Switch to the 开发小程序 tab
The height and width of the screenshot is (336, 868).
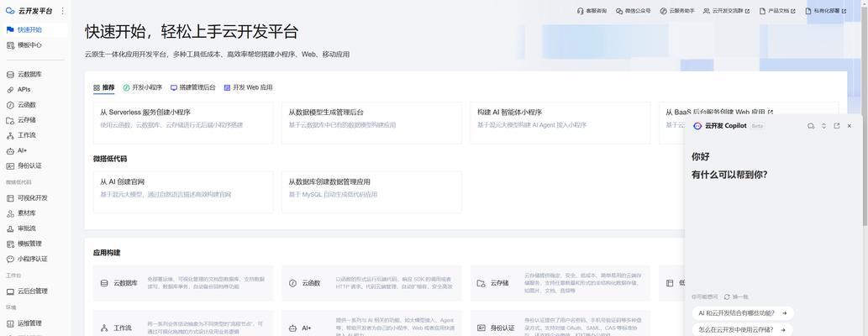[x=143, y=87]
